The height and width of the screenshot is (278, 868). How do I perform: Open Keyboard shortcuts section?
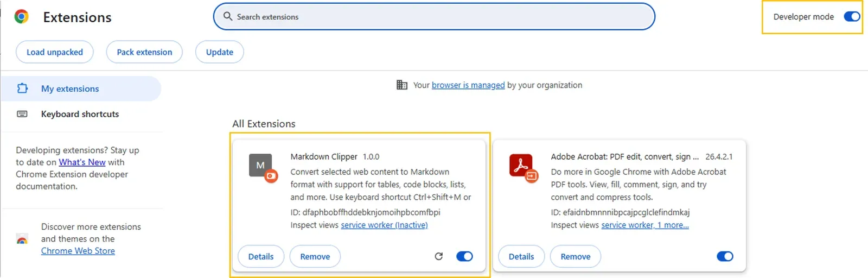tap(81, 114)
